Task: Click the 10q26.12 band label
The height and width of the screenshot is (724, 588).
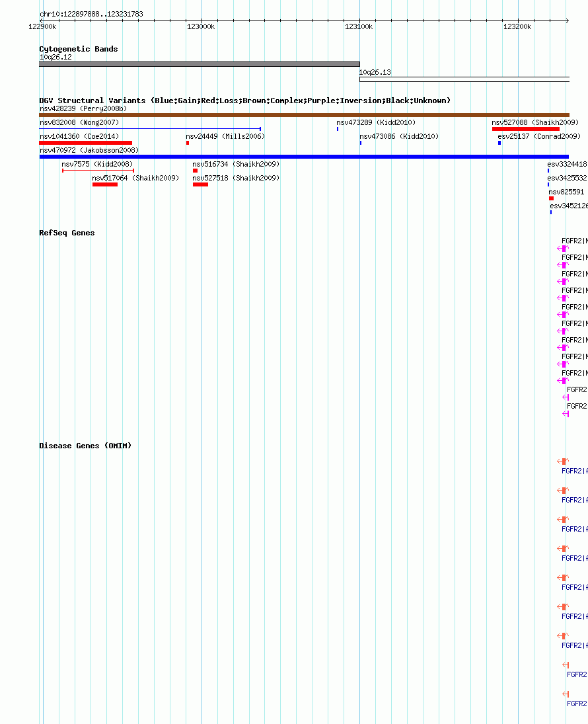Action: (56, 58)
